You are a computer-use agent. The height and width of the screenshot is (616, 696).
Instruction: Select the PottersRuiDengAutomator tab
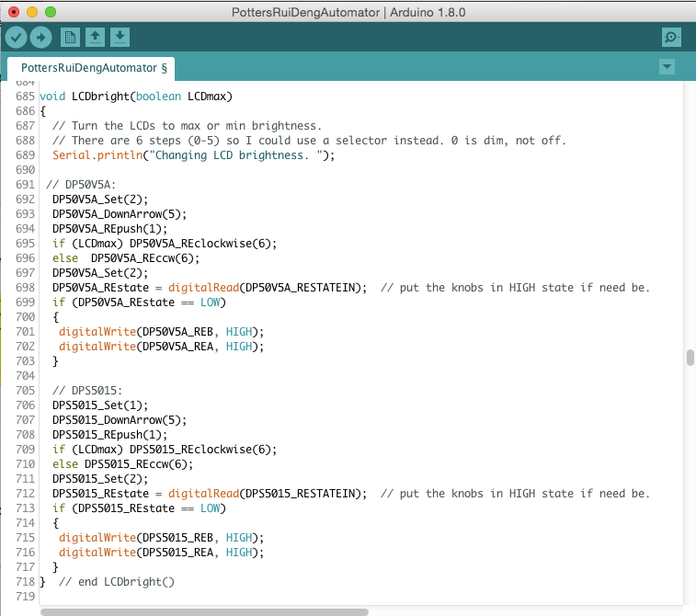(x=91, y=68)
